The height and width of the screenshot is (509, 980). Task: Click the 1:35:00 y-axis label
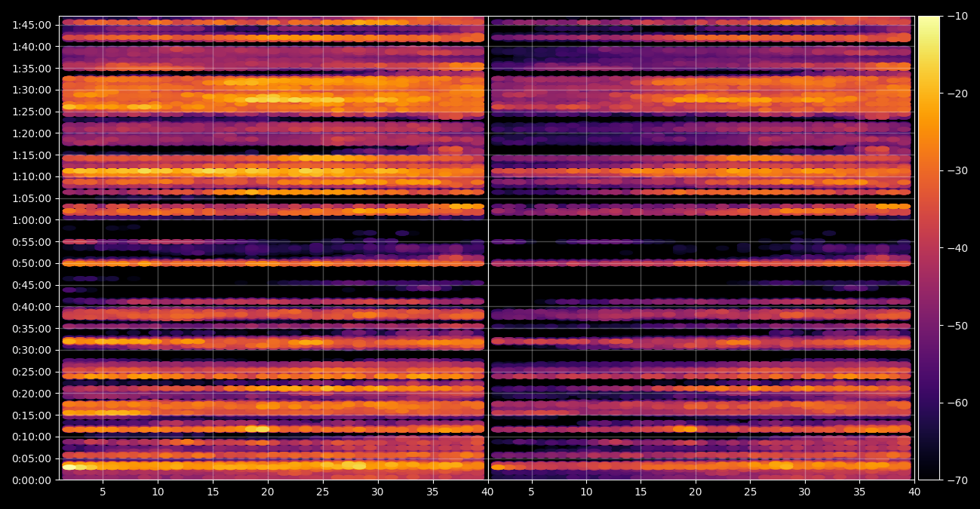pyautogui.click(x=32, y=69)
